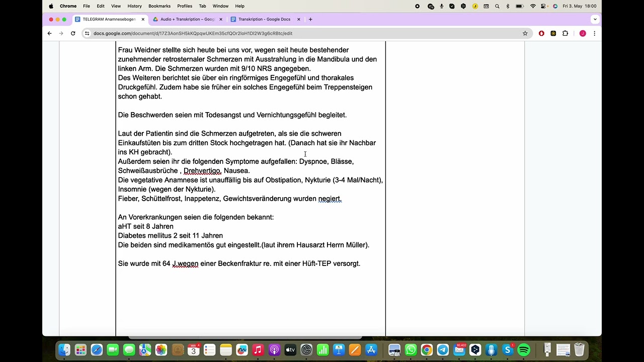The width and height of the screenshot is (644, 362).
Task: Open Skype from the Dock
Action: 508,350
